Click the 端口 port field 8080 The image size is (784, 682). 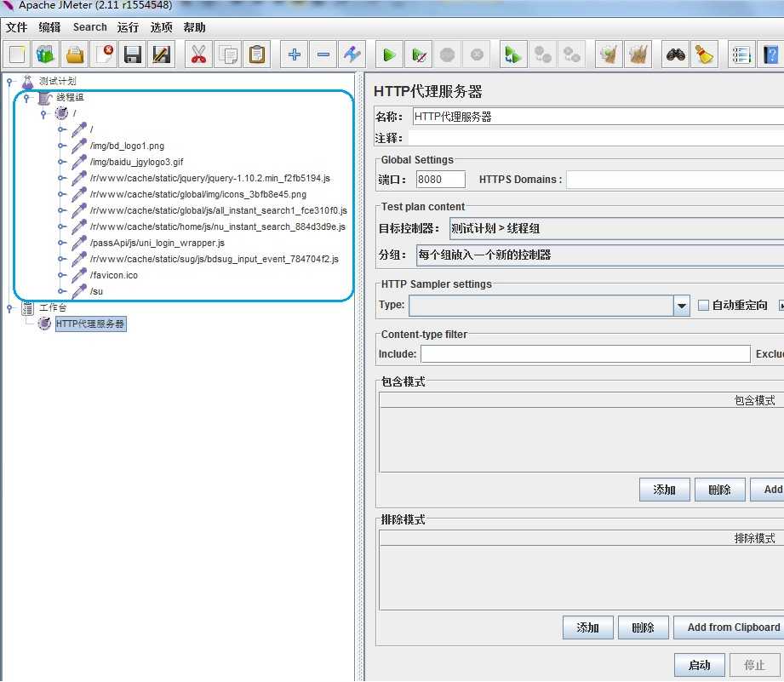(x=440, y=180)
